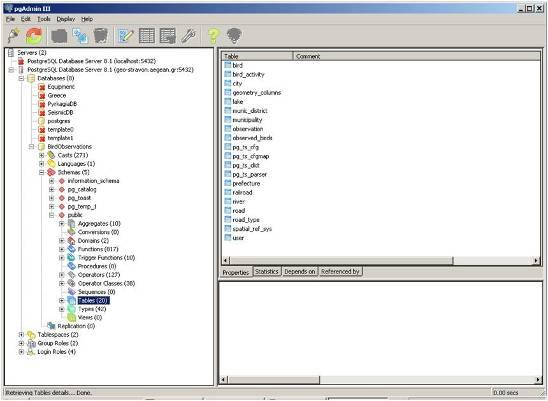Viewport: 548px width, 401px height.
Task: Click the Views node icon
Action: (x=71, y=317)
